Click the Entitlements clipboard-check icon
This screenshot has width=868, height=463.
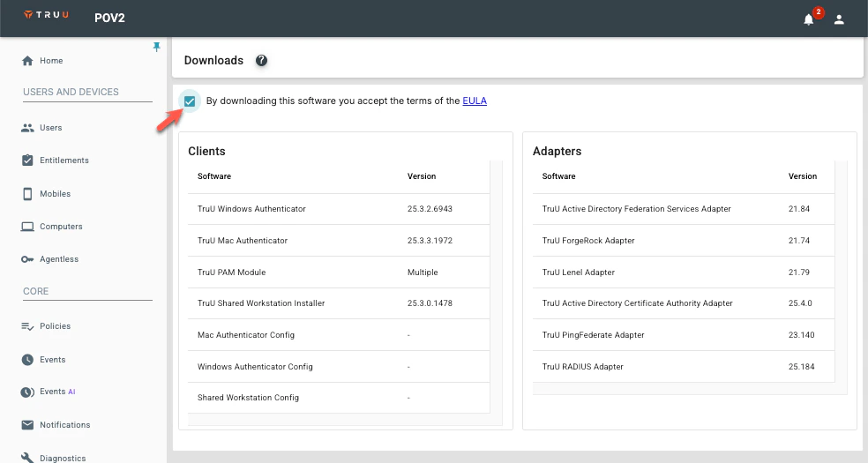(x=27, y=161)
